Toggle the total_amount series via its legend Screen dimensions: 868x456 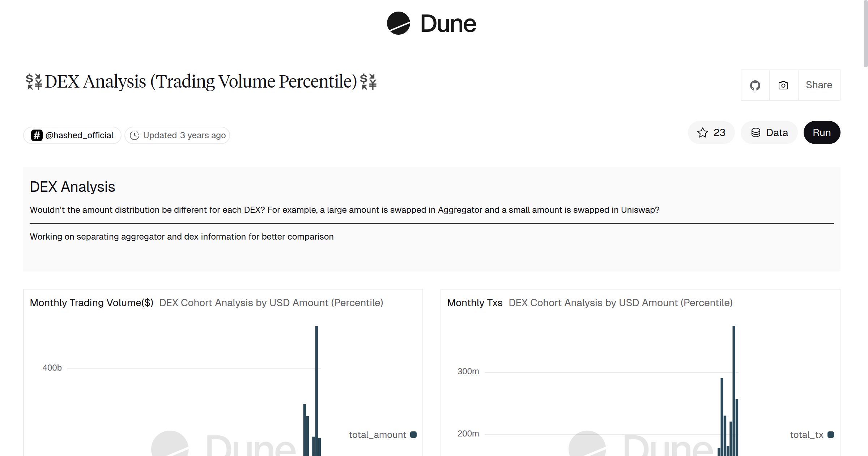(x=378, y=435)
